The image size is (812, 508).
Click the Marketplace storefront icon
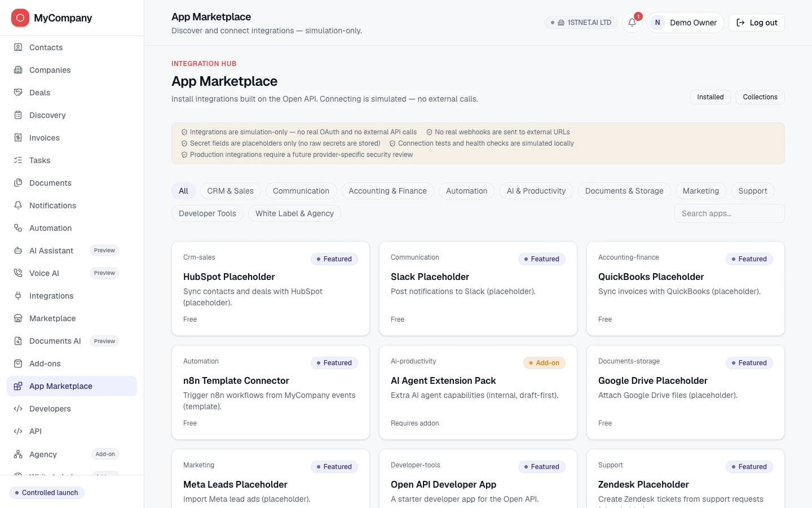pyautogui.click(x=18, y=318)
